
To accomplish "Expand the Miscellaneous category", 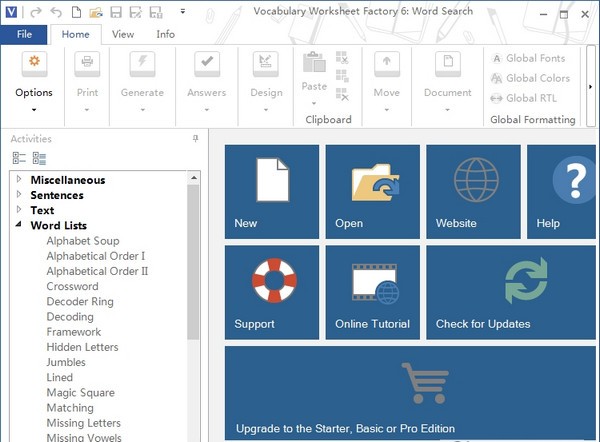I will coord(19,180).
